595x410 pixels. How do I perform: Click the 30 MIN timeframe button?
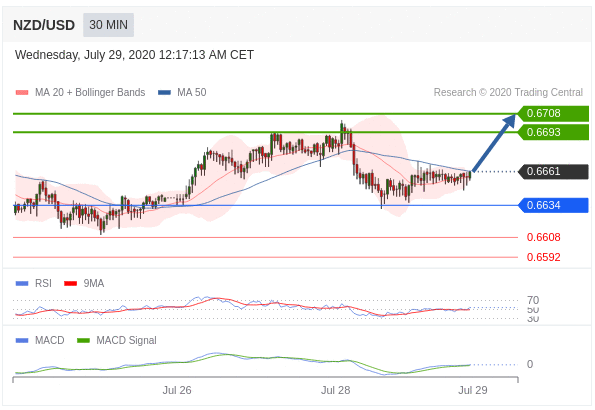tap(109, 25)
